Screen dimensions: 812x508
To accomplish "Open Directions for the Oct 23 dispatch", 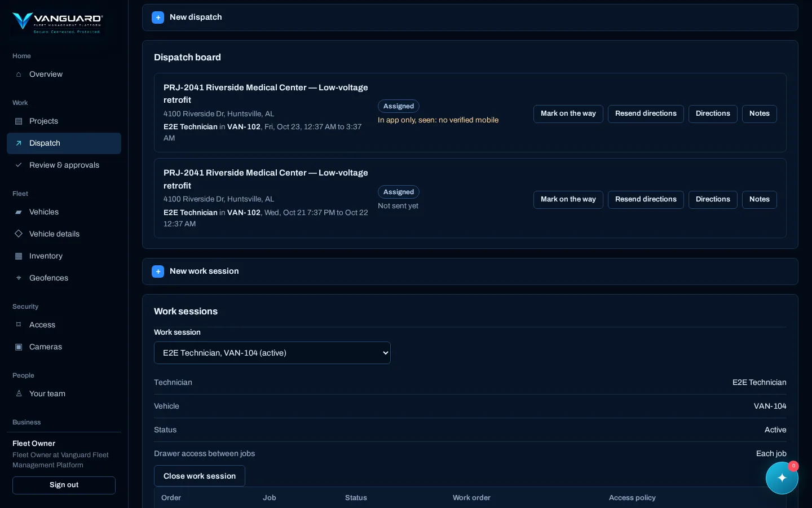I will [713, 114].
